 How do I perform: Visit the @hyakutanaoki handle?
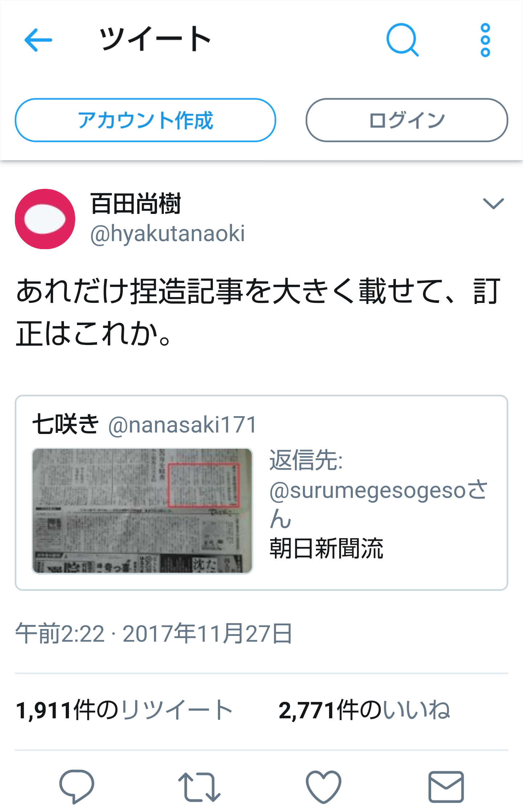pos(167,233)
